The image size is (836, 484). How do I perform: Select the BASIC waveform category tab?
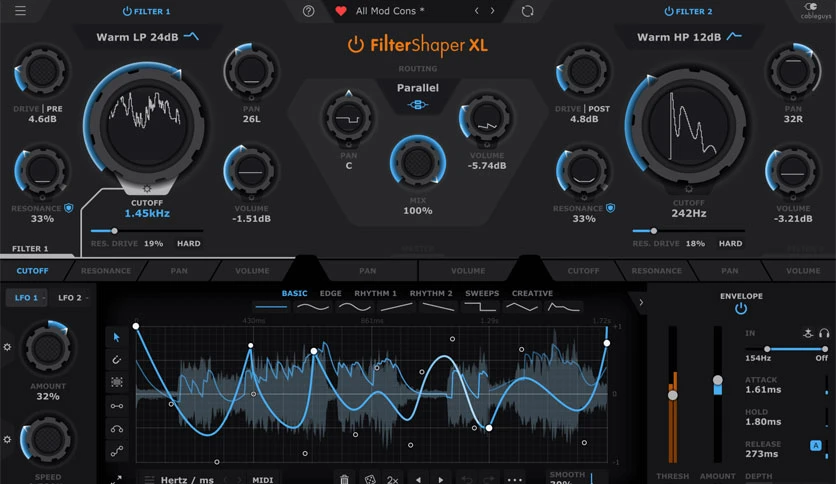[x=294, y=293]
